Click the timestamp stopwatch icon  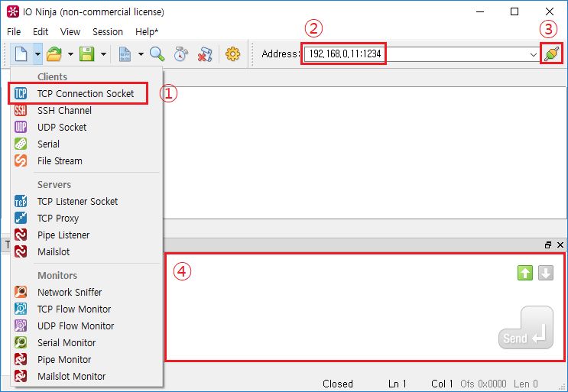pos(180,54)
